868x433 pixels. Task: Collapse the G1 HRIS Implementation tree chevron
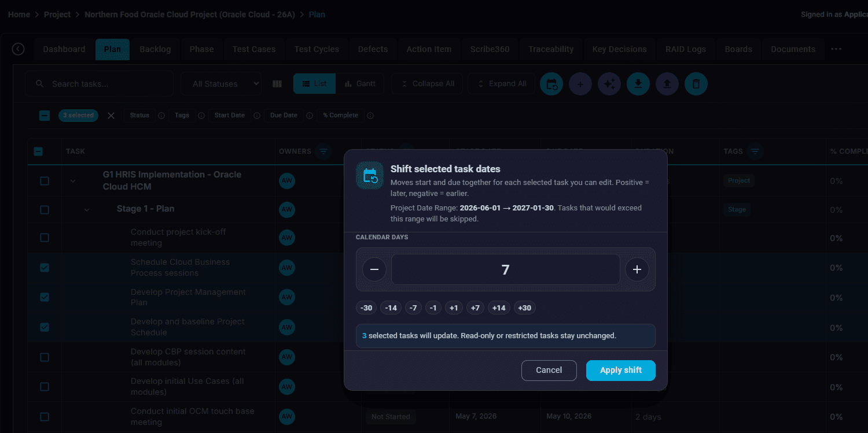73,181
